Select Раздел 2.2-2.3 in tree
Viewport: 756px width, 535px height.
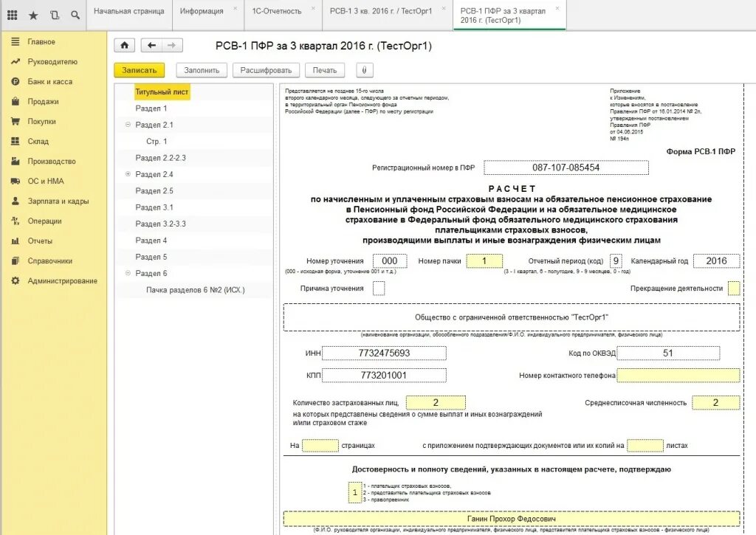pyautogui.click(x=160, y=158)
